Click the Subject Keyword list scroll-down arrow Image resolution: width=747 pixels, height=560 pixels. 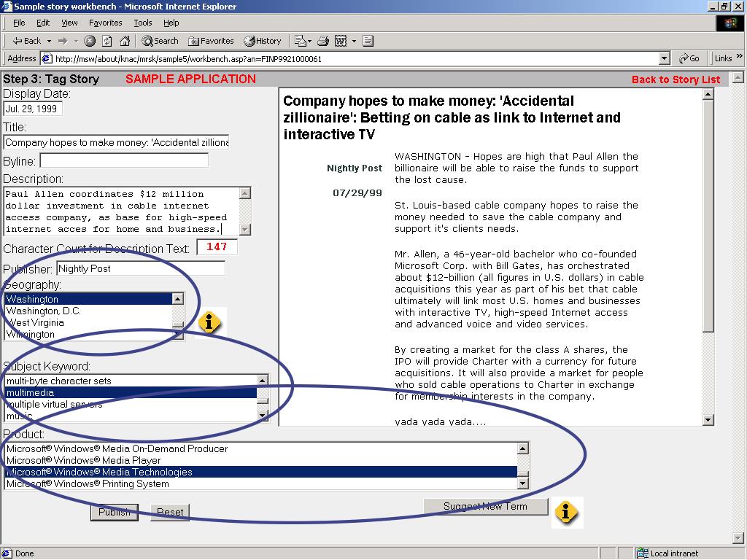[x=263, y=416]
